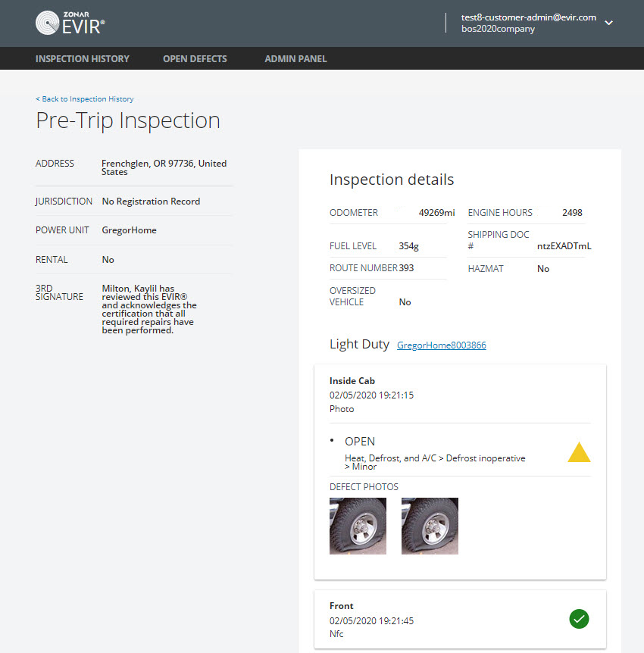Click the test8-customer-admin@evir.com account email
The height and width of the screenshot is (653, 644).
pyautogui.click(x=529, y=17)
